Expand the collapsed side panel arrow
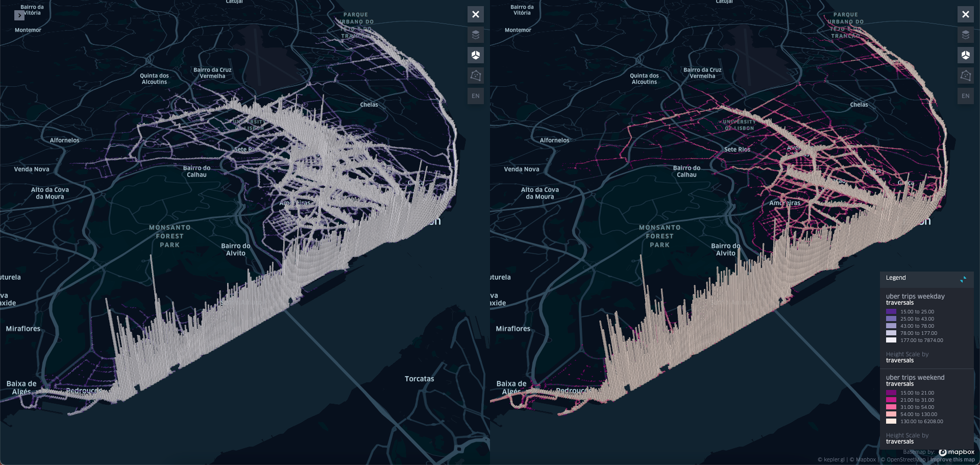 click(x=19, y=15)
